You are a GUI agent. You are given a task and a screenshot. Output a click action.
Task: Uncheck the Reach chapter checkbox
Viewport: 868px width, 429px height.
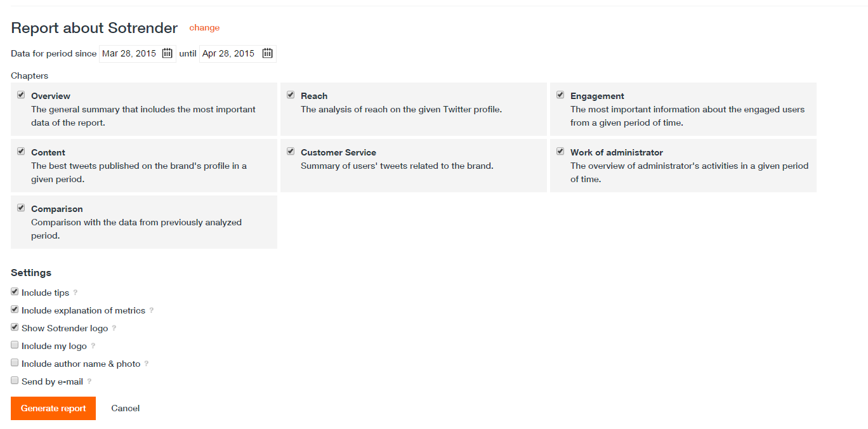(291, 95)
